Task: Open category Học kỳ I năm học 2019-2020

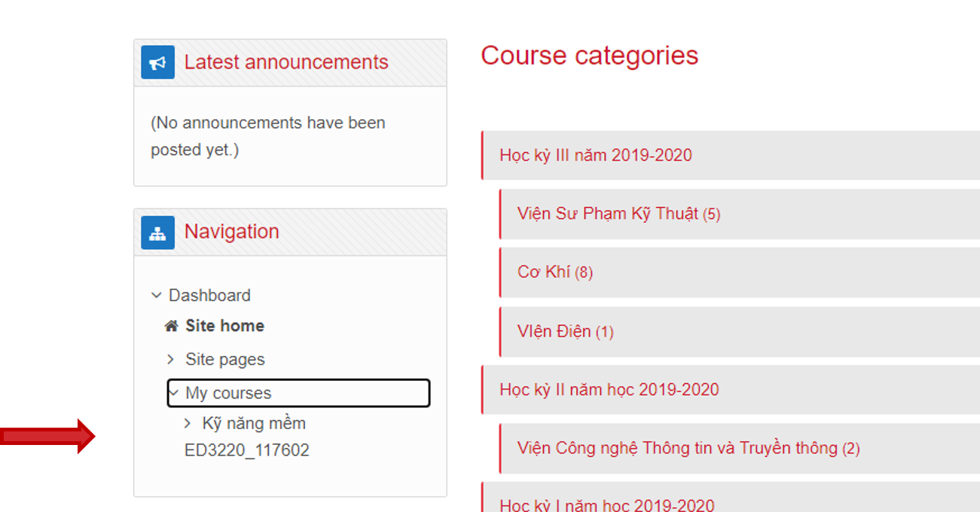Action: [x=606, y=504]
